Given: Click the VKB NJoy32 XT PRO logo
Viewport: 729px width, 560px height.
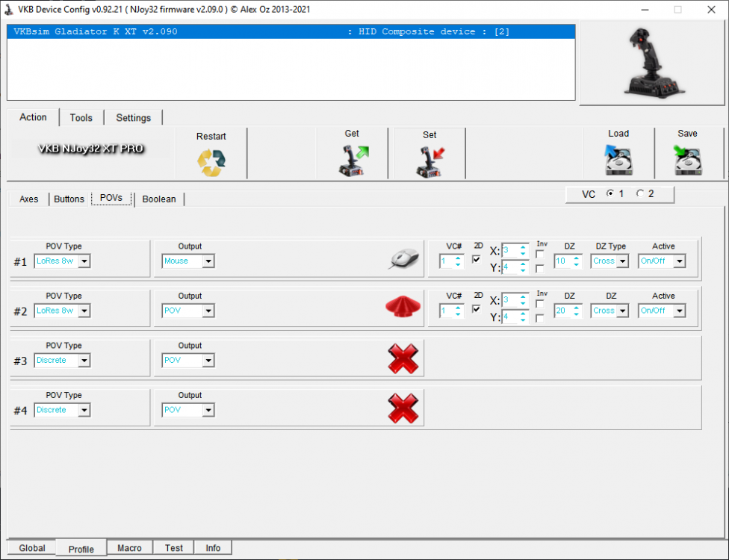Looking at the screenshot, I should point(90,149).
